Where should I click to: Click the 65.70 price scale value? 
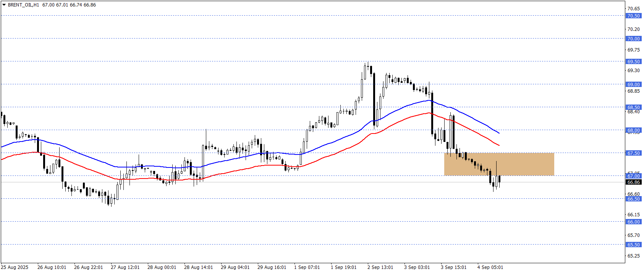633,235
